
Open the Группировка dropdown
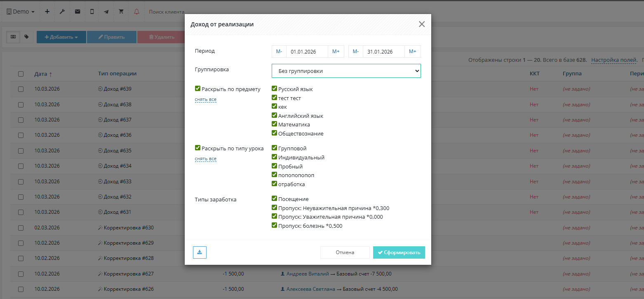pyautogui.click(x=346, y=71)
